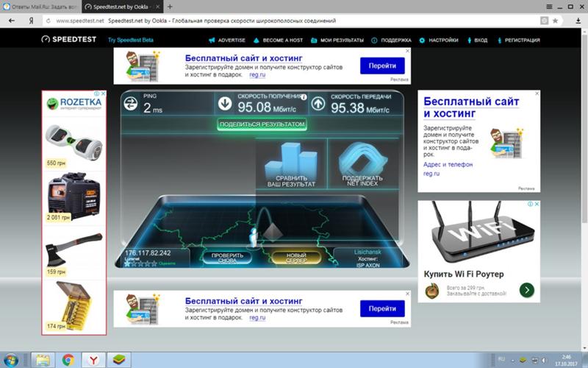Click the Yandex Я home button

31,21
